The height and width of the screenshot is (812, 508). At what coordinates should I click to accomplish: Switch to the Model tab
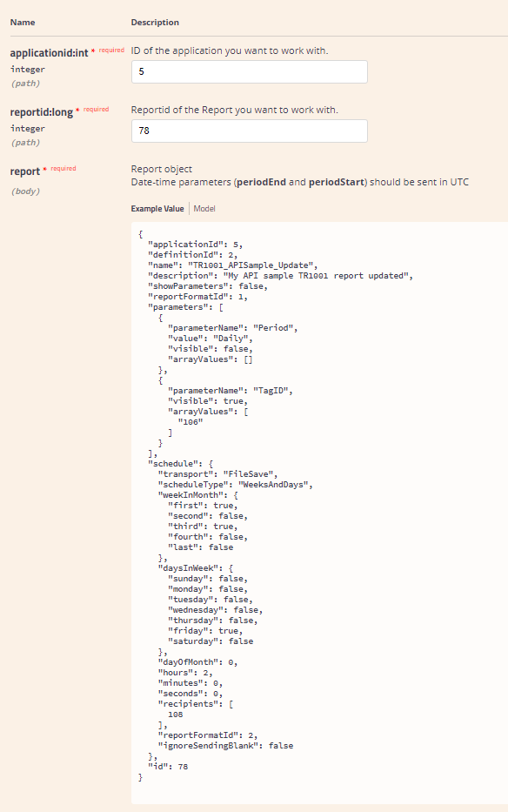204,209
